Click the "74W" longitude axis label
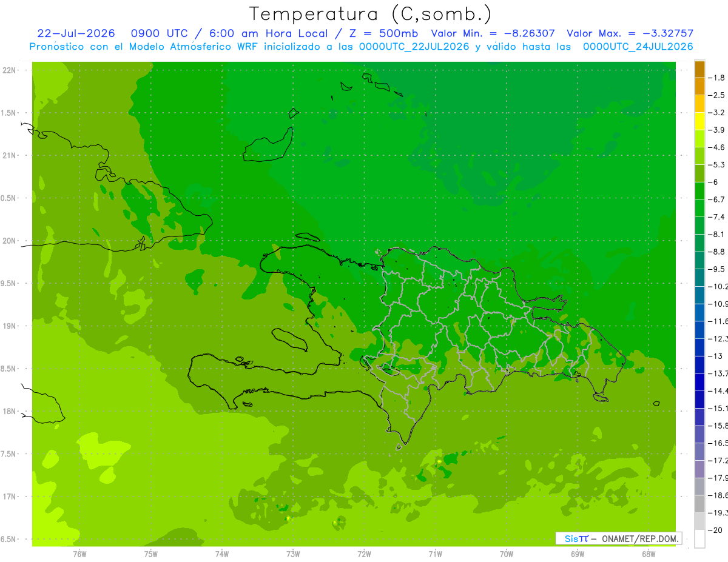Screen dimensions: 728x562 tap(222, 554)
